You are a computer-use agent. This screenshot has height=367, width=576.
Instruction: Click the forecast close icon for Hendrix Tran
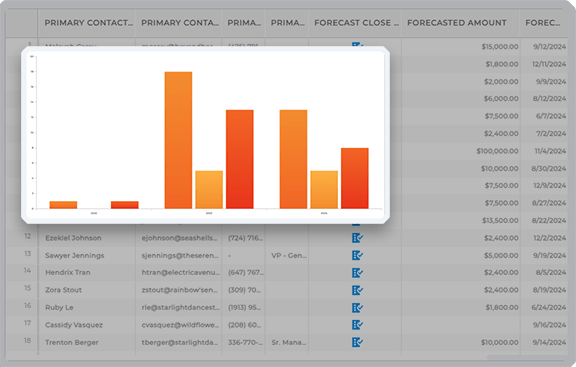point(357,273)
